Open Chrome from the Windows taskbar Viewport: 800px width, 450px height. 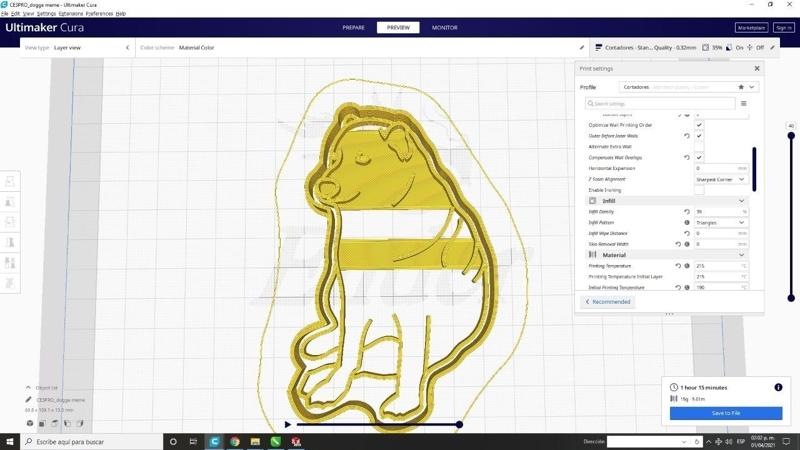pyautogui.click(x=235, y=442)
